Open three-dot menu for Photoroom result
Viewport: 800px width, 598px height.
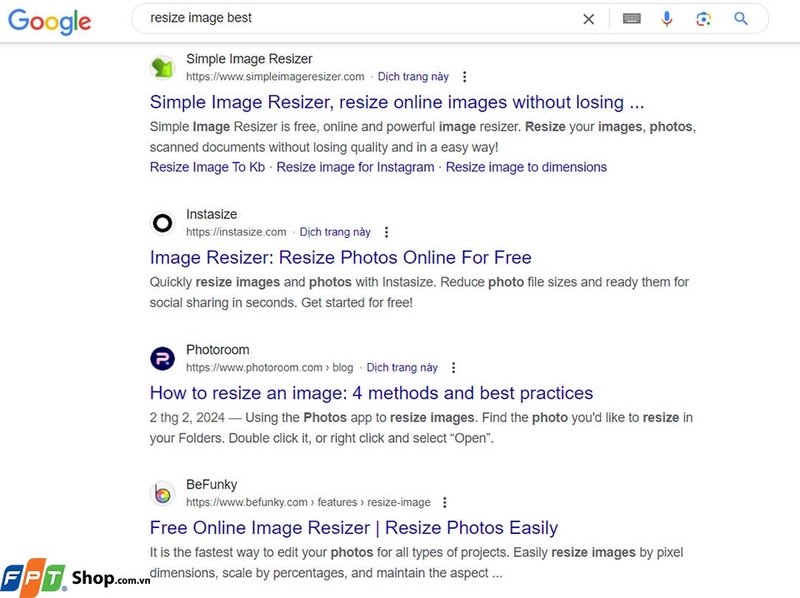tap(454, 367)
